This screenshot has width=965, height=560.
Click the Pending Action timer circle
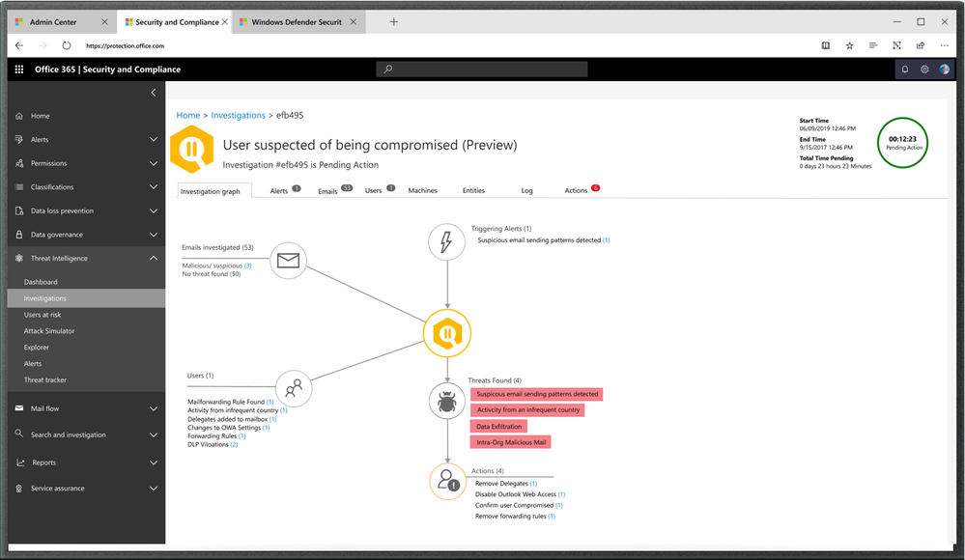903,143
